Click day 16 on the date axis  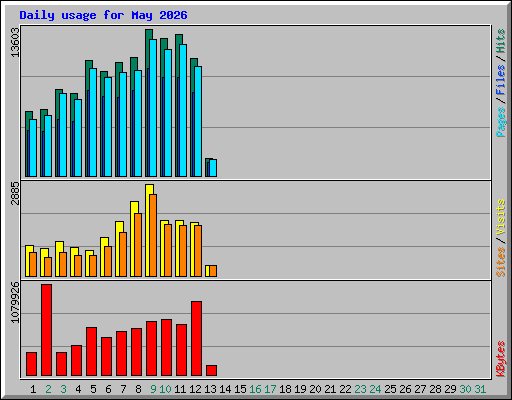[255, 389]
